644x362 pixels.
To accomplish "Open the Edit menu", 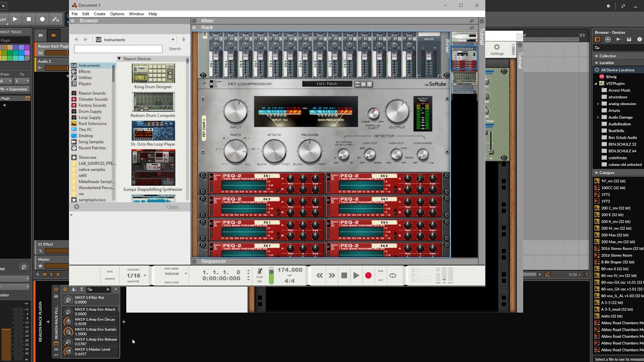I will tap(86, 14).
